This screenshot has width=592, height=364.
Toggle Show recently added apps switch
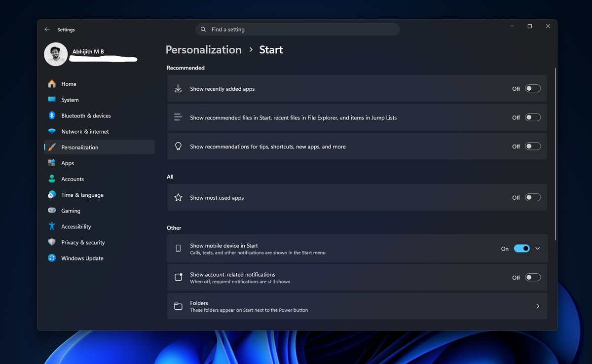(x=533, y=89)
